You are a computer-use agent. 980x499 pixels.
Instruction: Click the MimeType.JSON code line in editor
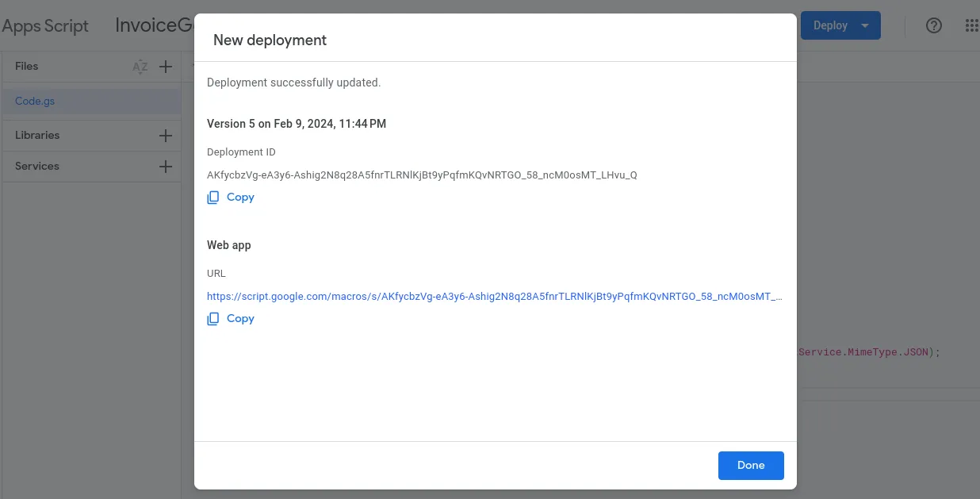coord(868,352)
